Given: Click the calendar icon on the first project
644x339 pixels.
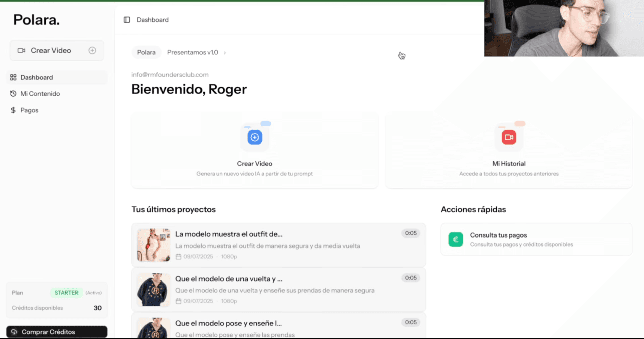Looking at the screenshot, I should click(178, 256).
